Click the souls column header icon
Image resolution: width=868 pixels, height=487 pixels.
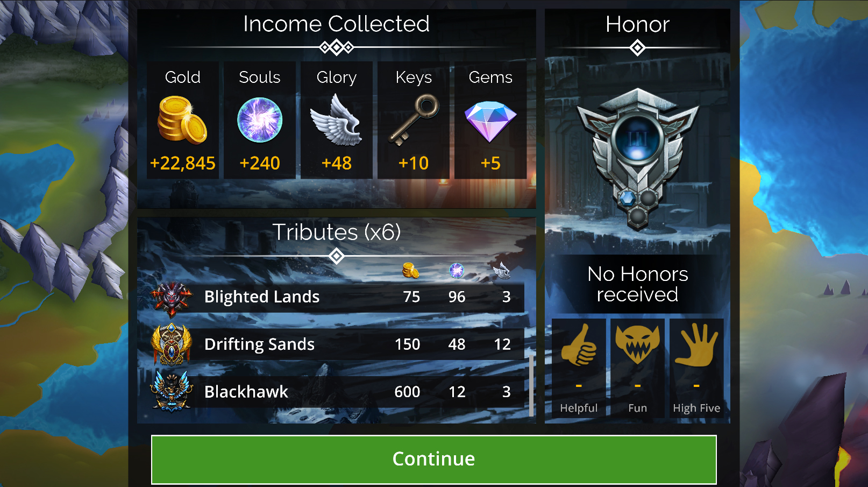(x=457, y=270)
